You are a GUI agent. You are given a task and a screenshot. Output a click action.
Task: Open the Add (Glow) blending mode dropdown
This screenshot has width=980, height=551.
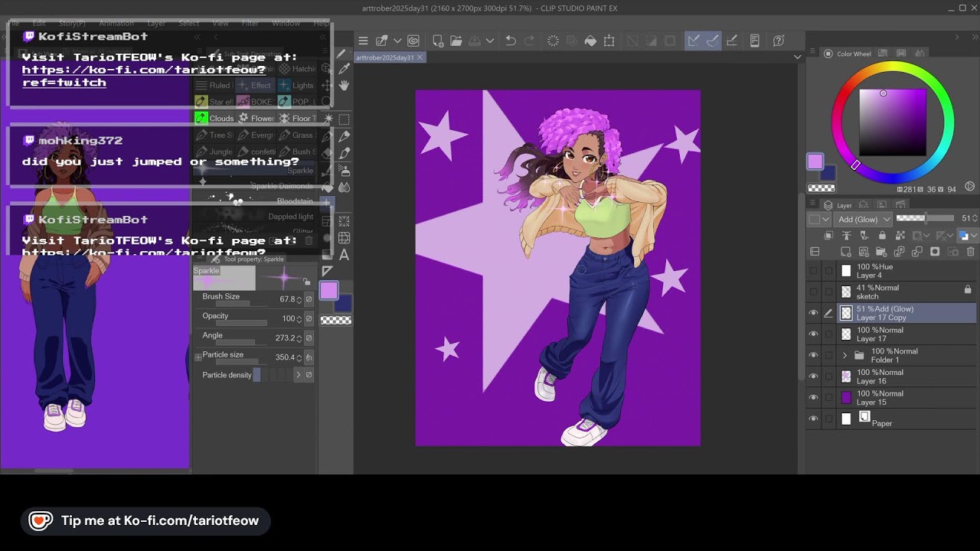[864, 219]
